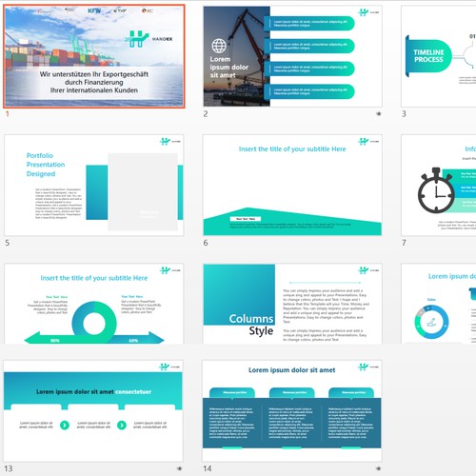Click slide number label "14"
Image resolution: width=476 pixels, height=476 pixels.
click(x=208, y=468)
